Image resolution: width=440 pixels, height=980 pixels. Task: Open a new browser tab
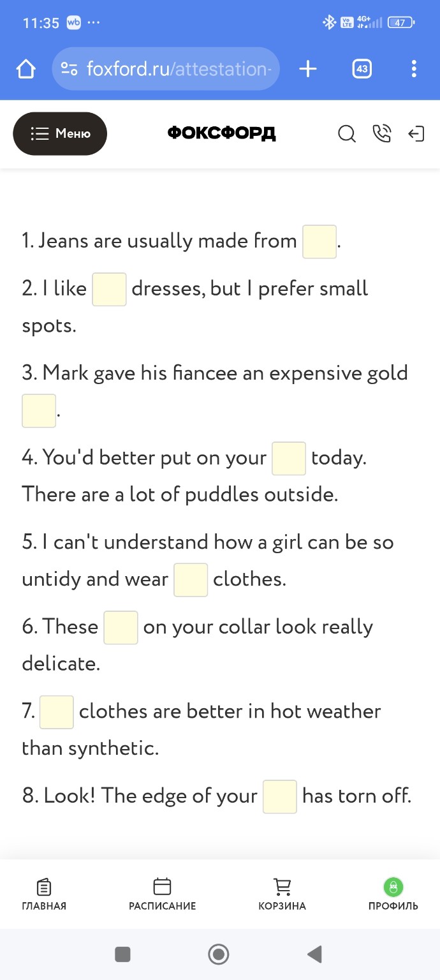click(x=308, y=69)
